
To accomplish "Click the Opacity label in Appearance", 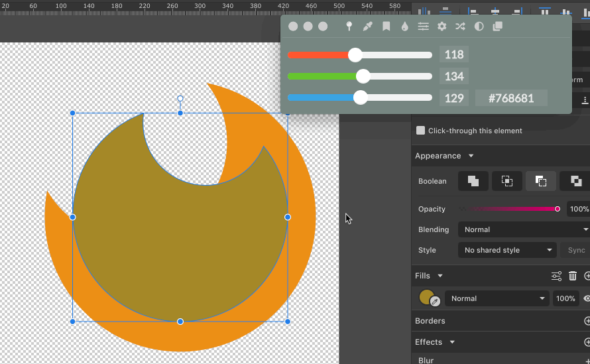I will pos(432,209).
